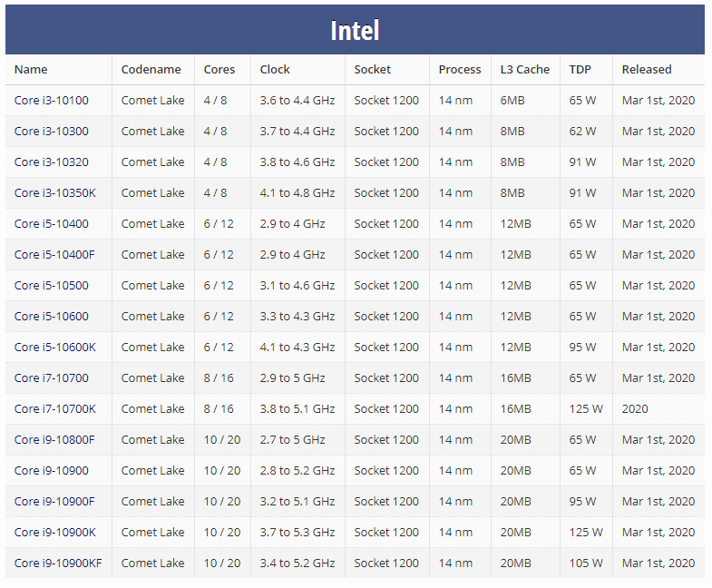The image size is (712, 588).
Task: Select the 4.1 to 4.8 GHz clock cell
Action: click(x=297, y=193)
